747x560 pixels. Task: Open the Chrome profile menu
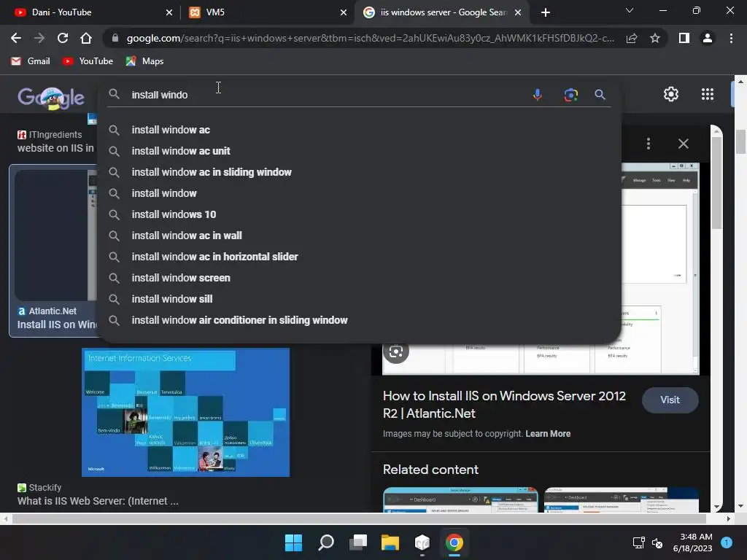click(708, 38)
